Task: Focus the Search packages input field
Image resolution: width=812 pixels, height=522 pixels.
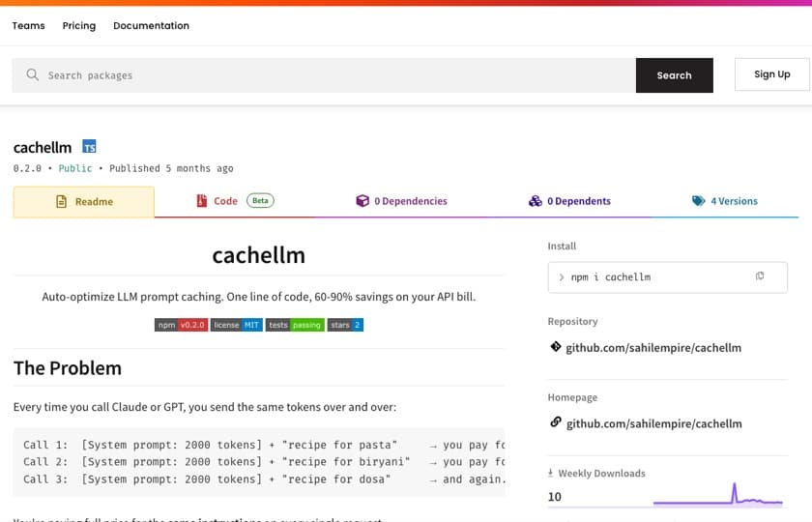Action: 324,75
